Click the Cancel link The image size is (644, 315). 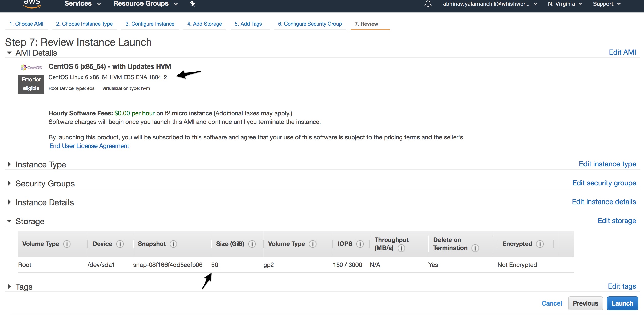point(552,303)
